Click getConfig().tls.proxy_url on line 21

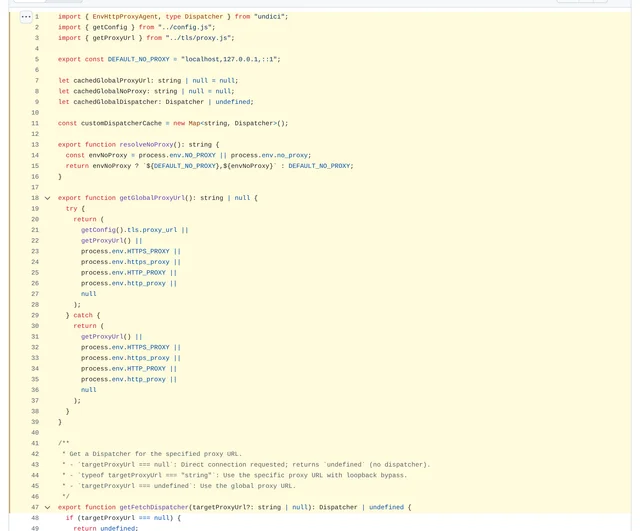(129, 230)
